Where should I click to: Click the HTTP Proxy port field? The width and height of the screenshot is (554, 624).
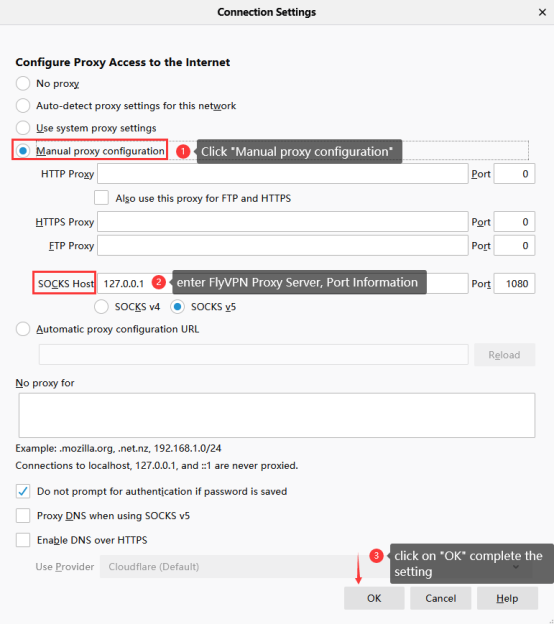pyautogui.click(x=514, y=174)
